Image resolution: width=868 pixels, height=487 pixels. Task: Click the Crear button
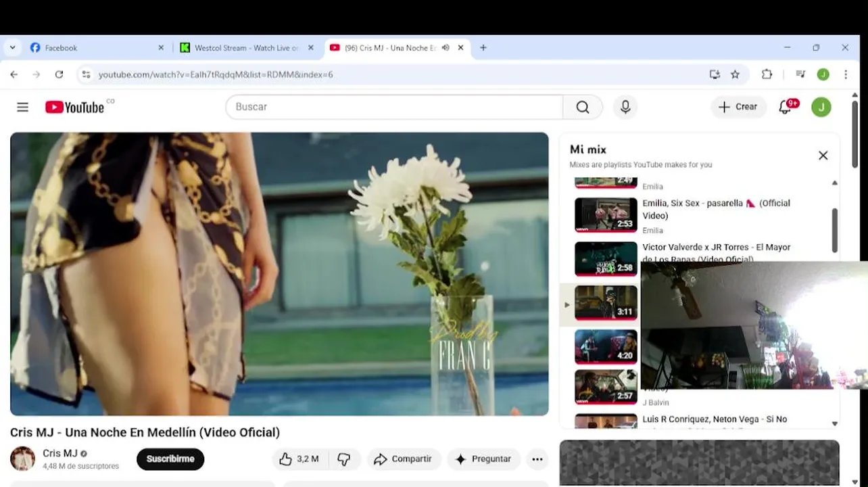(738, 107)
